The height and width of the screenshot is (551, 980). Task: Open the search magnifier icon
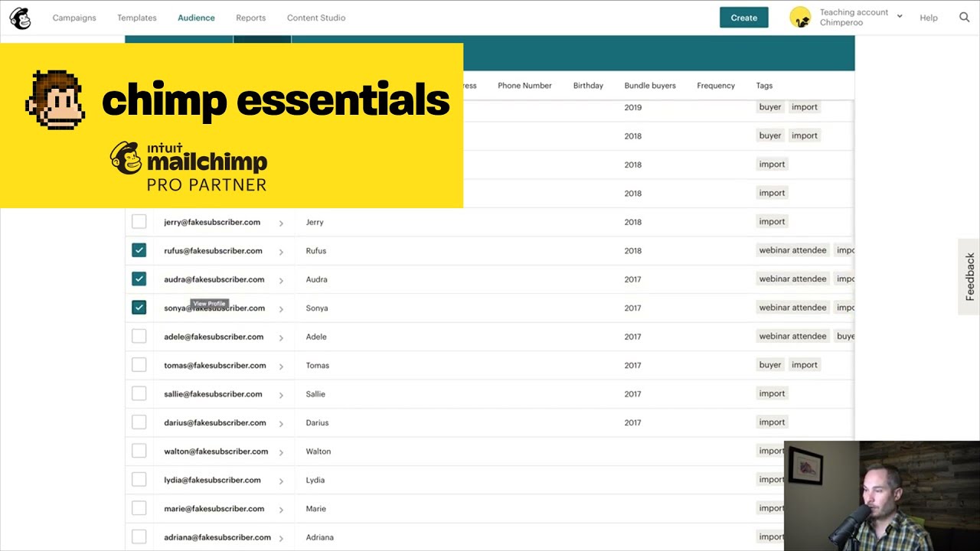tap(964, 18)
